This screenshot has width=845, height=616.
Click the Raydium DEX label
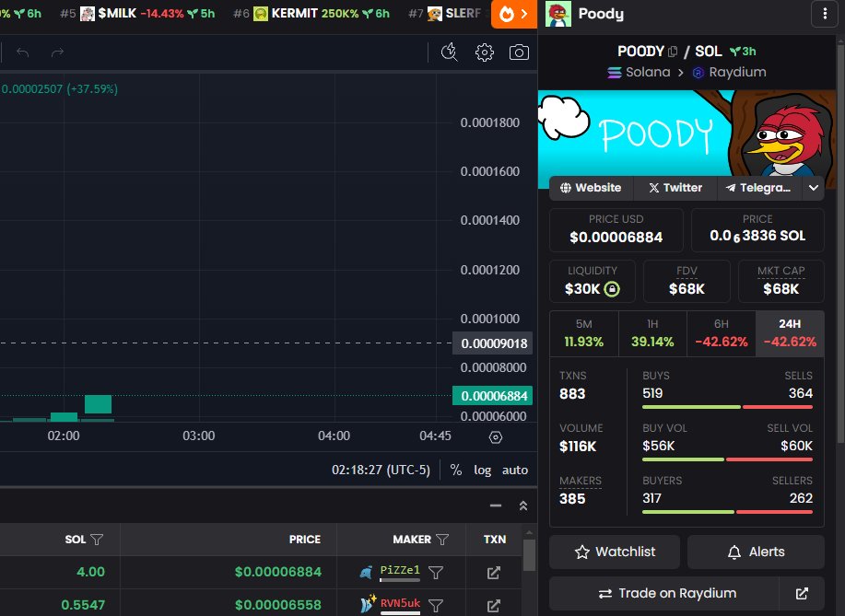pos(729,72)
